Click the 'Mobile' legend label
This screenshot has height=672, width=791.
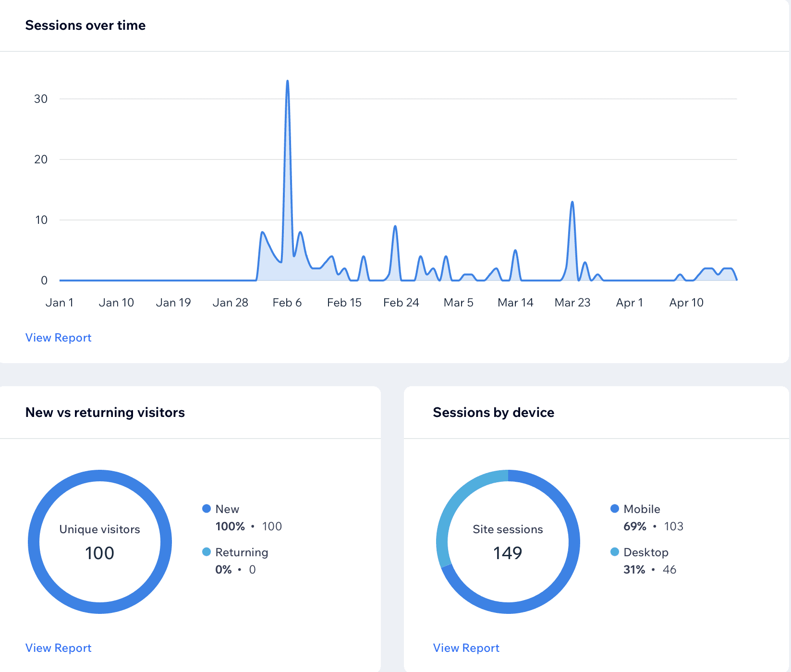click(x=642, y=509)
